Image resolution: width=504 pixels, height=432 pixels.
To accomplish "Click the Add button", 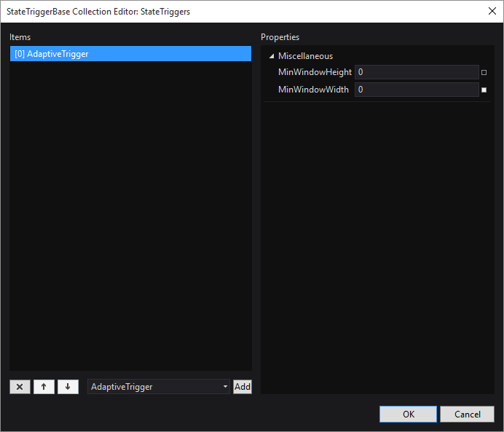I will pyautogui.click(x=243, y=387).
